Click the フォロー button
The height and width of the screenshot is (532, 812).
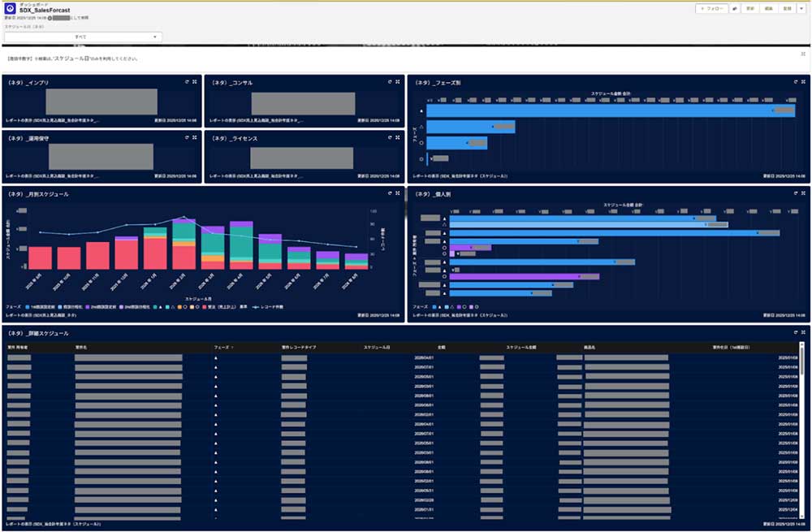pos(712,9)
